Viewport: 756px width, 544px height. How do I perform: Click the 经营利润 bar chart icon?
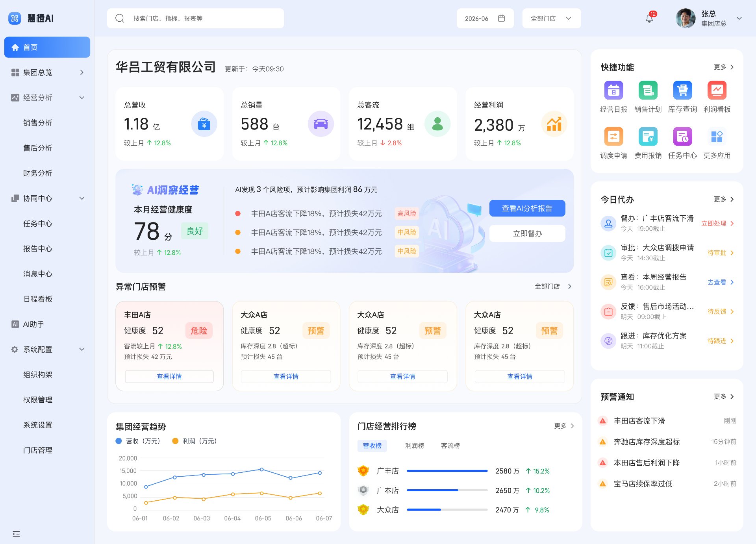pos(554,124)
